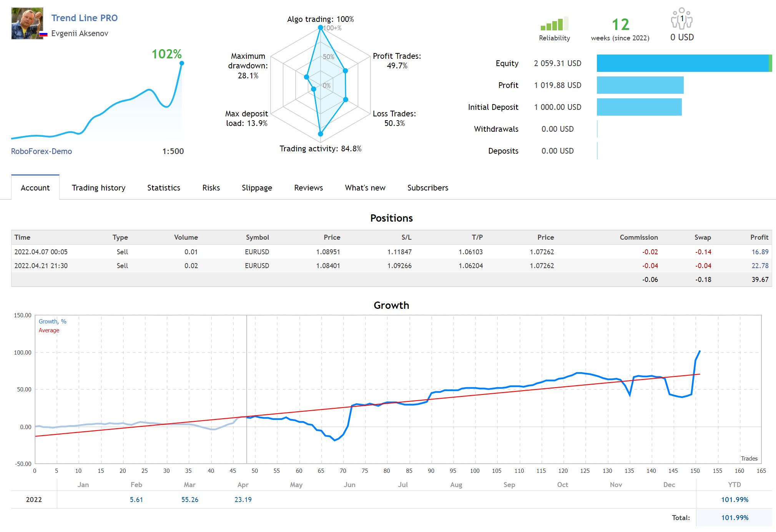Click the Algo trading radar chart point
This screenshot has height=532, width=776.
pyautogui.click(x=321, y=28)
